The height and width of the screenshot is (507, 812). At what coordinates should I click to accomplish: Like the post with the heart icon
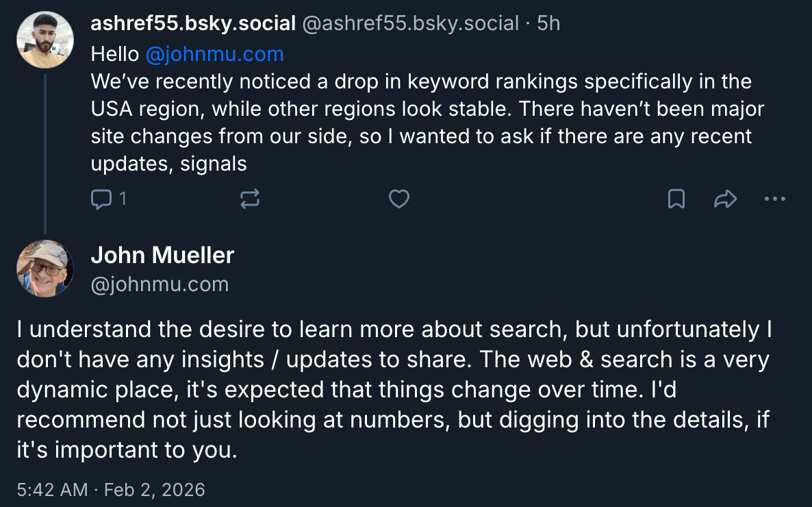click(x=398, y=199)
